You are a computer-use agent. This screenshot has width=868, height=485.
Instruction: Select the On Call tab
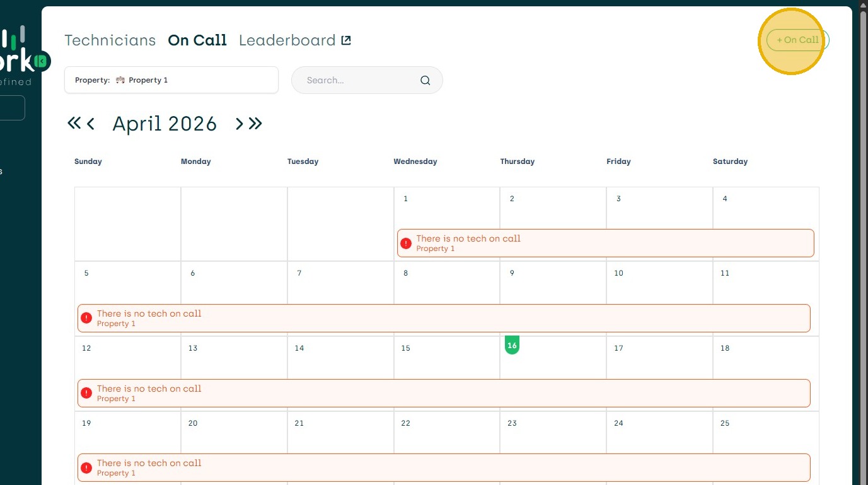(x=197, y=40)
